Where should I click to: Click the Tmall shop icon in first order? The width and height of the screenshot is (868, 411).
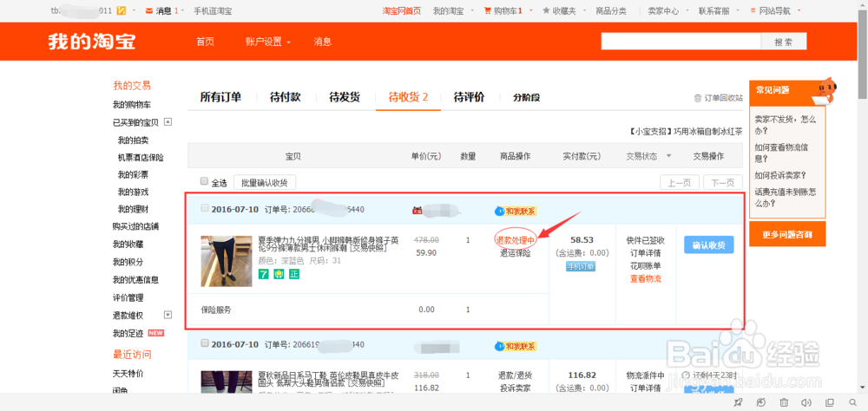coord(418,210)
